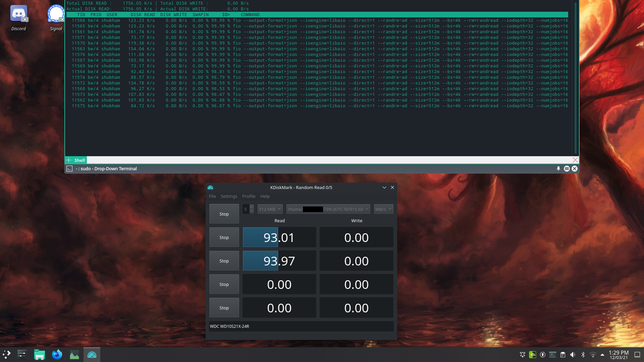
Task: Open Firefox from the taskbar
Action: point(57,354)
